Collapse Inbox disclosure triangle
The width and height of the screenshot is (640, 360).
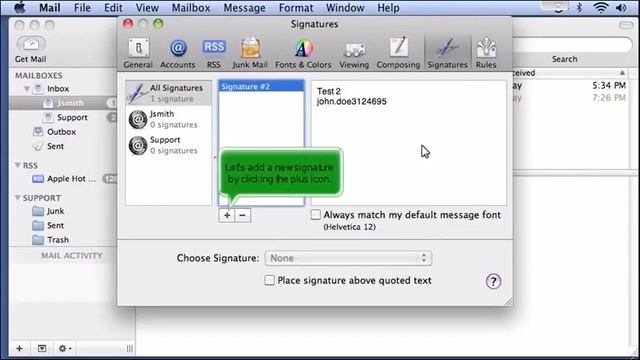click(x=27, y=89)
